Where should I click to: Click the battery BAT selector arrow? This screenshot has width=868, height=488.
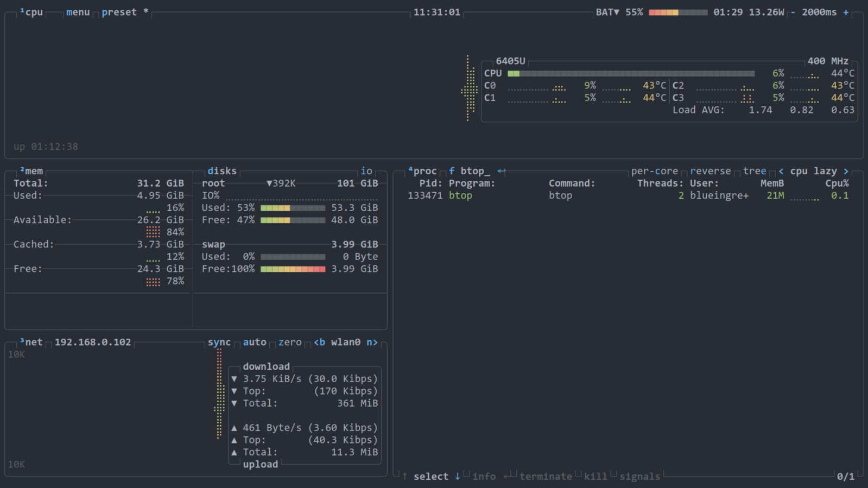pyautogui.click(x=617, y=12)
